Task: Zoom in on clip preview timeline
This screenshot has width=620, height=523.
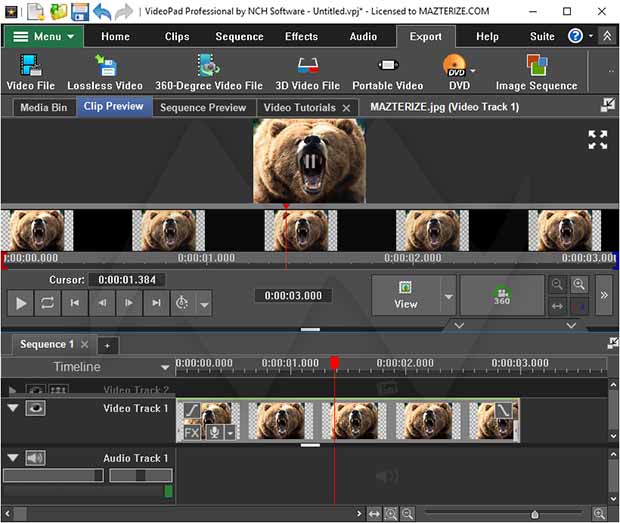Action: (579, 284)
